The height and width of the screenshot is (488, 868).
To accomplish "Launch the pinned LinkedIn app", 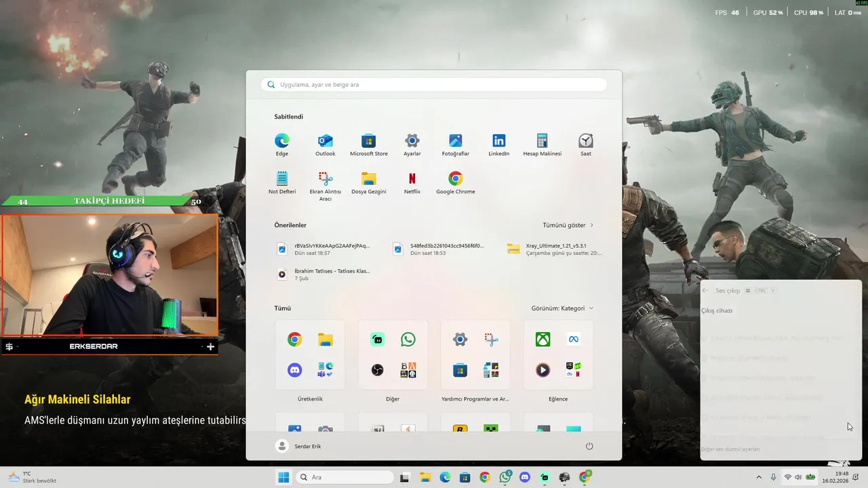I will [499, 145].
